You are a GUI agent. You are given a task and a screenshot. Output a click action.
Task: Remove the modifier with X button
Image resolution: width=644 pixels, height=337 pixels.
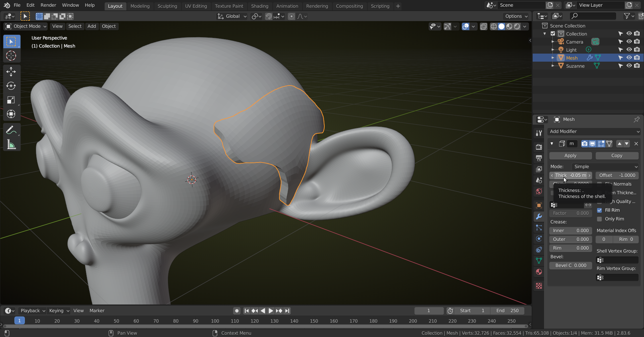(x=636, y=144)
